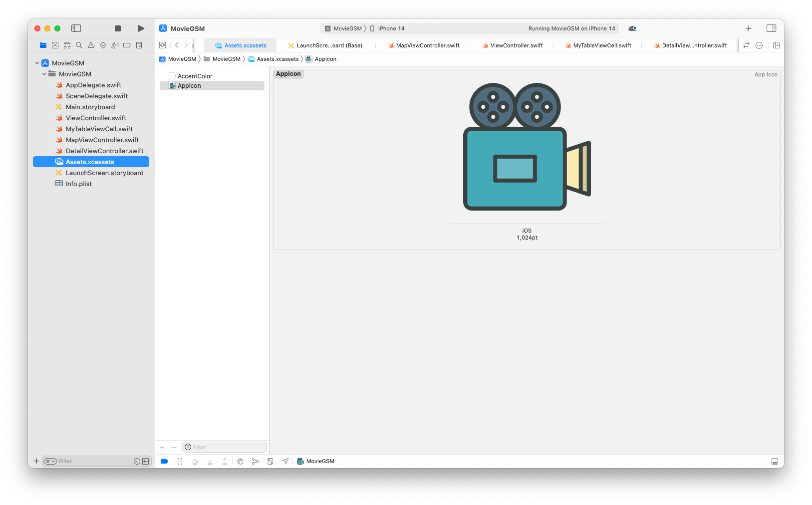Click the Debug View Hierarchy icon
The image size is (812, 505).
(240, 462)
